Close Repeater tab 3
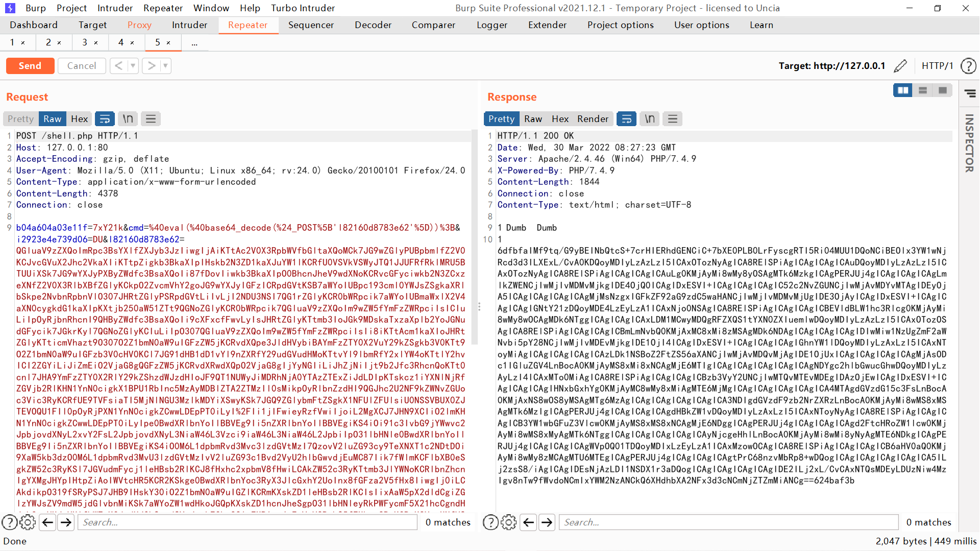This screenshot has width=980, height=551. 96,43
